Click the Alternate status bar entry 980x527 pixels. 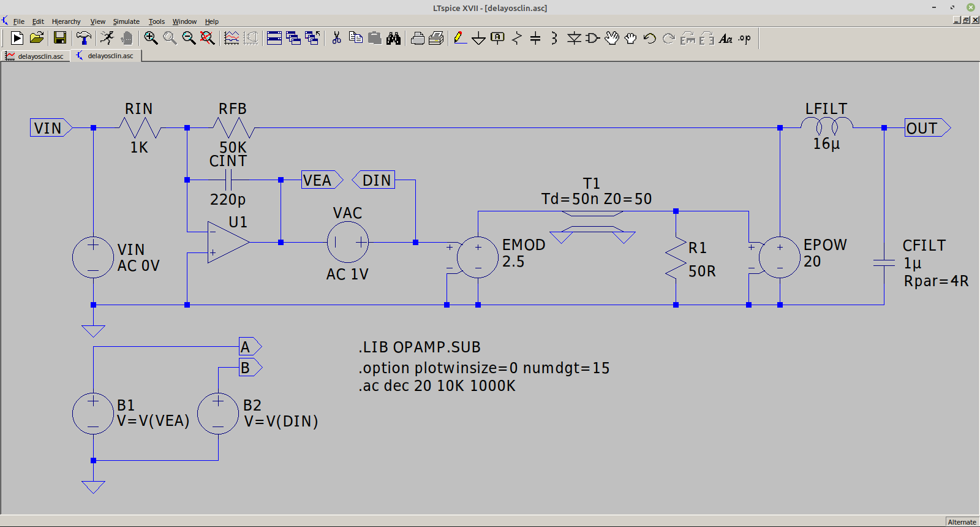[x=962, y=522]
